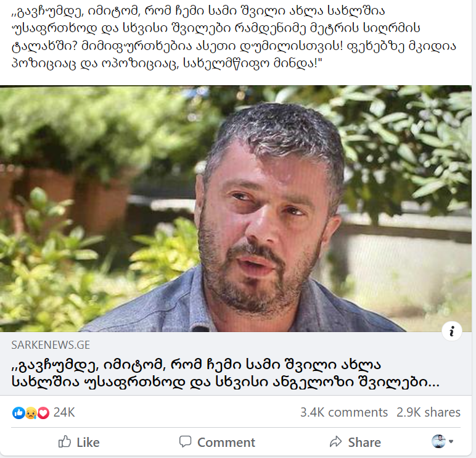Open the profile switcher dropdown arrow
This screenshot has width=476, height=458.
point(451,441)
